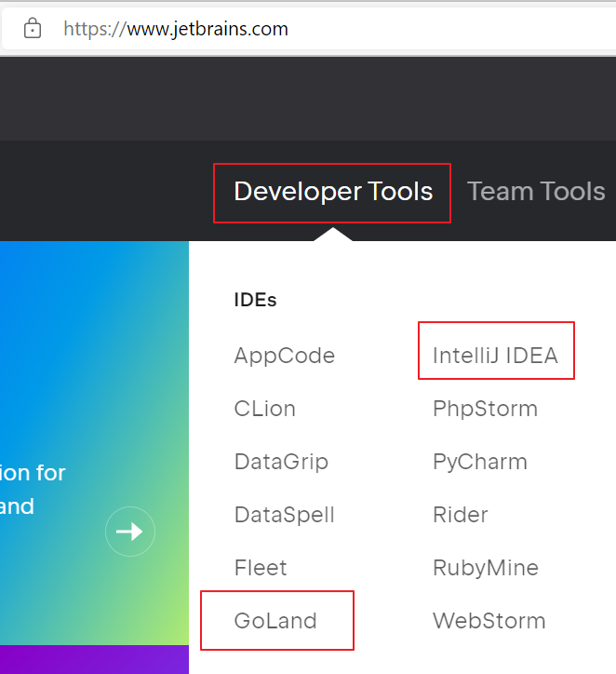Choose CLion in the IDEs list
Viewport: 616px width, 674px height.
[x=264, y=409]
